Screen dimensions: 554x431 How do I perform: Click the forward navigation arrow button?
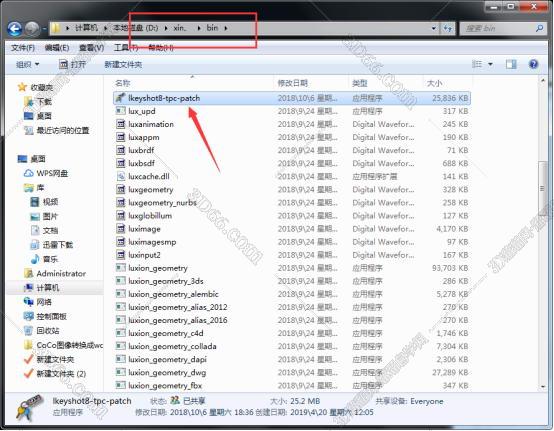tap(32, 29)
